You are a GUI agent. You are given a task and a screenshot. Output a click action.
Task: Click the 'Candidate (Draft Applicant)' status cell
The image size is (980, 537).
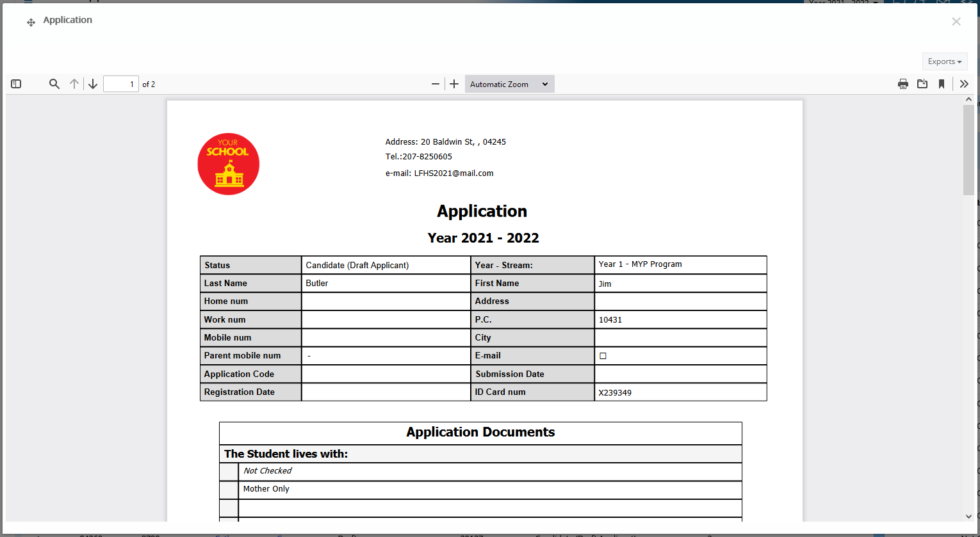(x=386, y=265)
